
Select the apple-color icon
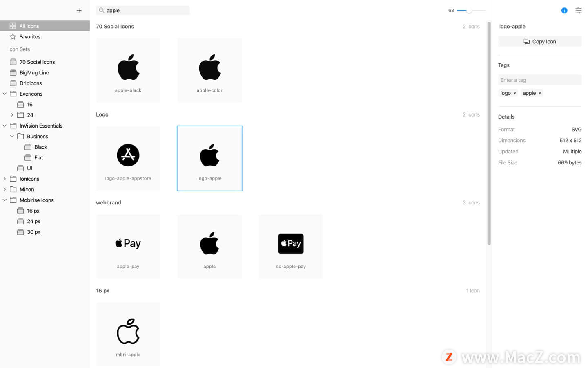pos(209,70)
